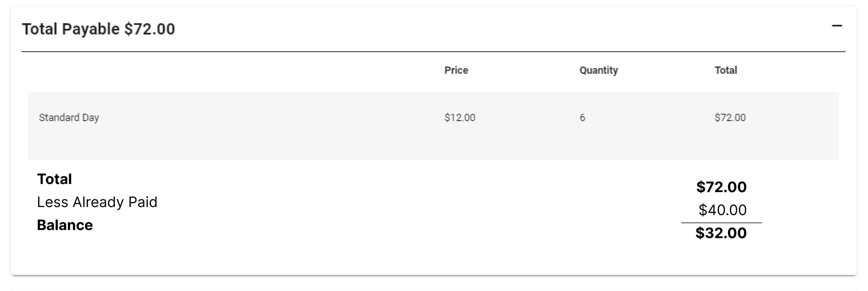The width and height of the screenshot is (868, 291).
Task: Click the grey Standard Day row background
Action: coord(433,126)
